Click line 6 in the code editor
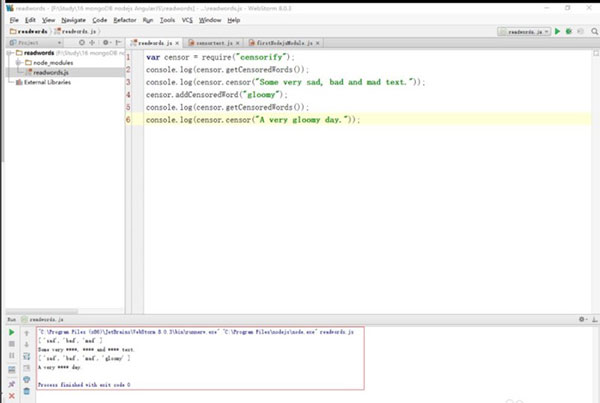 tap(250, 119)
